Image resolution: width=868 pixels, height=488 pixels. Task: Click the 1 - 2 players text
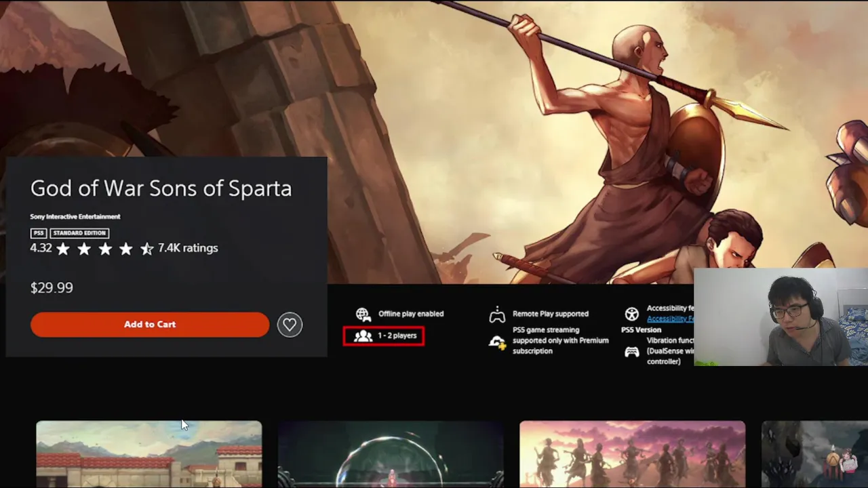pos(397,335)
